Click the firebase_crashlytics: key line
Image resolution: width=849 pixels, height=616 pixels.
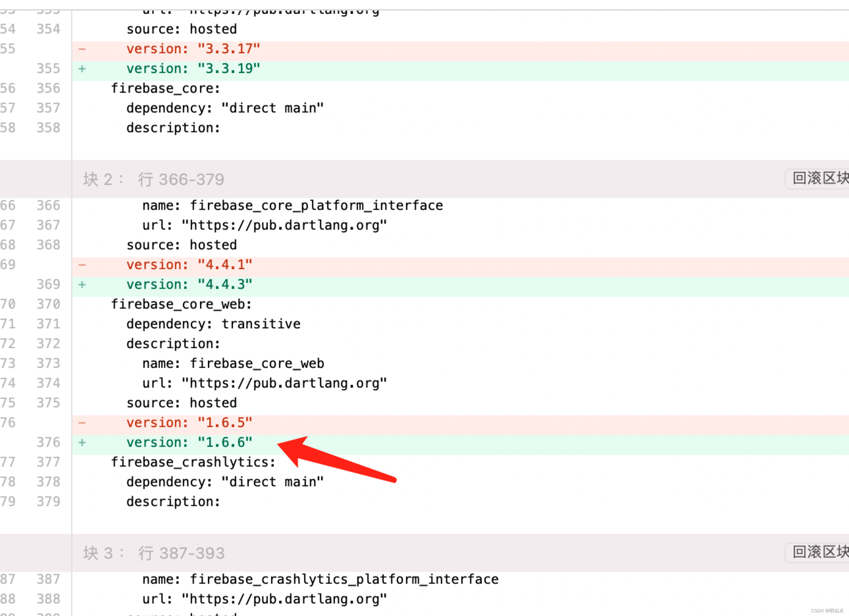[x=193, y=462]
